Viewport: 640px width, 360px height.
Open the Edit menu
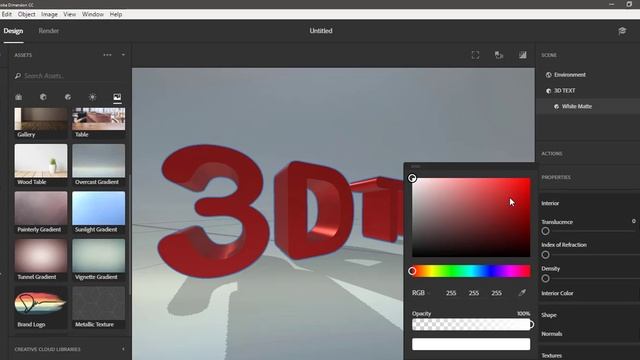[7, 14]
